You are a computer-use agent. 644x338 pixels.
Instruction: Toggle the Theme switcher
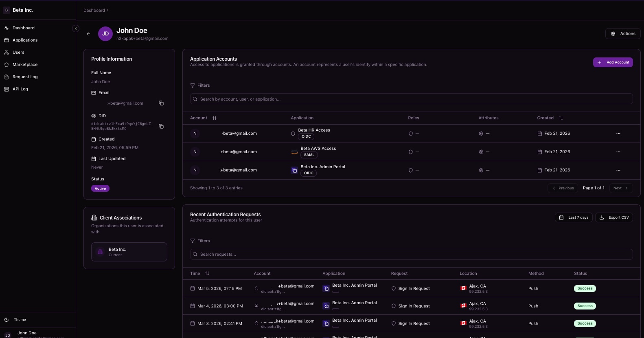(x=20, y=320)
